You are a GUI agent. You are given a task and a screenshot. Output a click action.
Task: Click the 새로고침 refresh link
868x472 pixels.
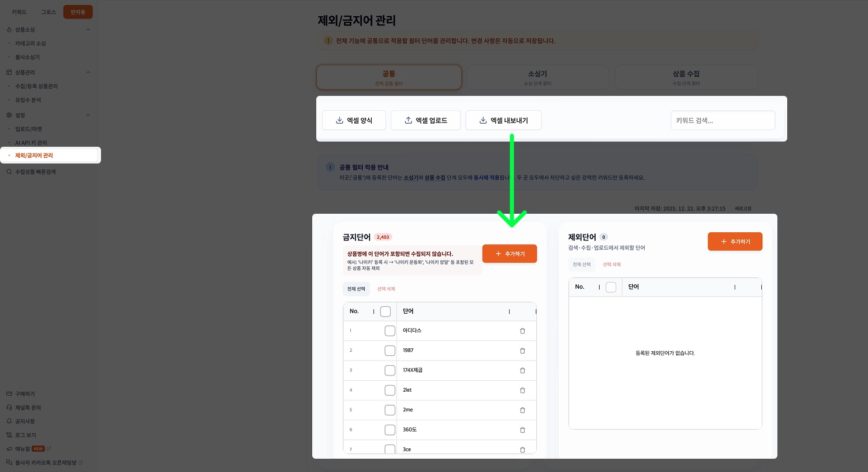coord(743,209)
